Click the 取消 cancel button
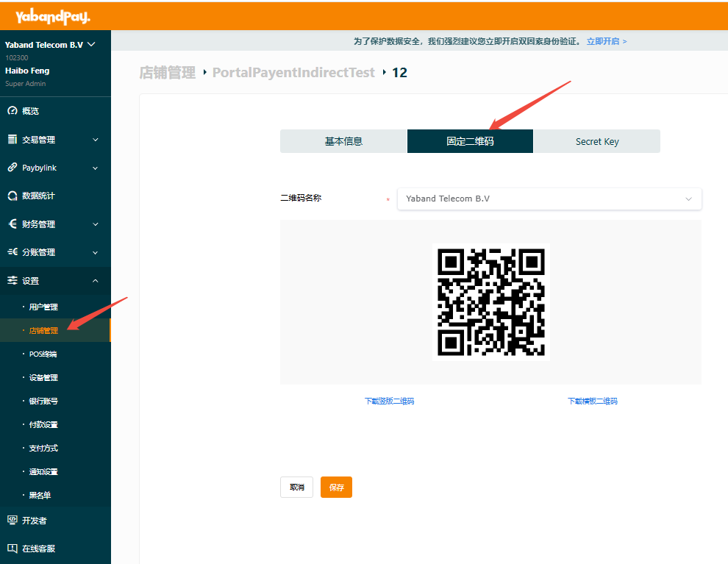This screenshot has height=564, width=728. 296,487
